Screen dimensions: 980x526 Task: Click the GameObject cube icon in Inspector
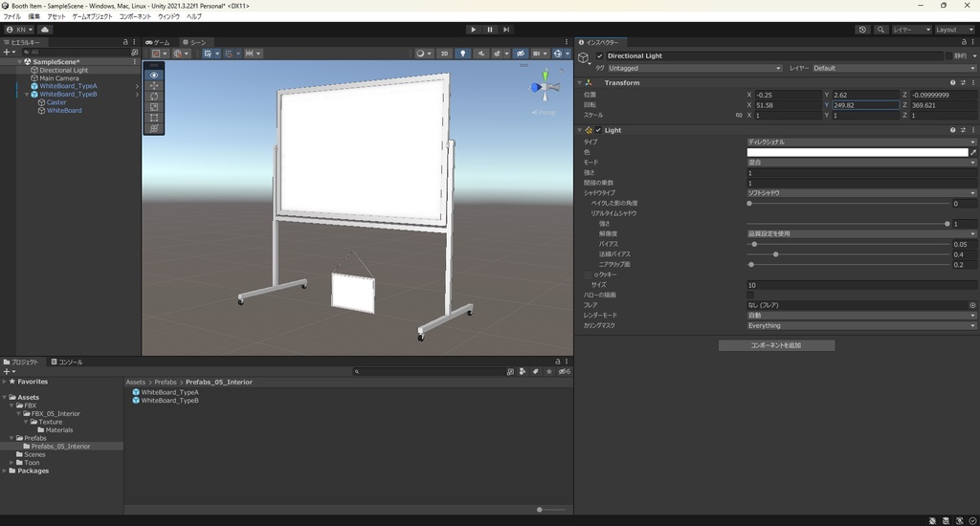583,58
